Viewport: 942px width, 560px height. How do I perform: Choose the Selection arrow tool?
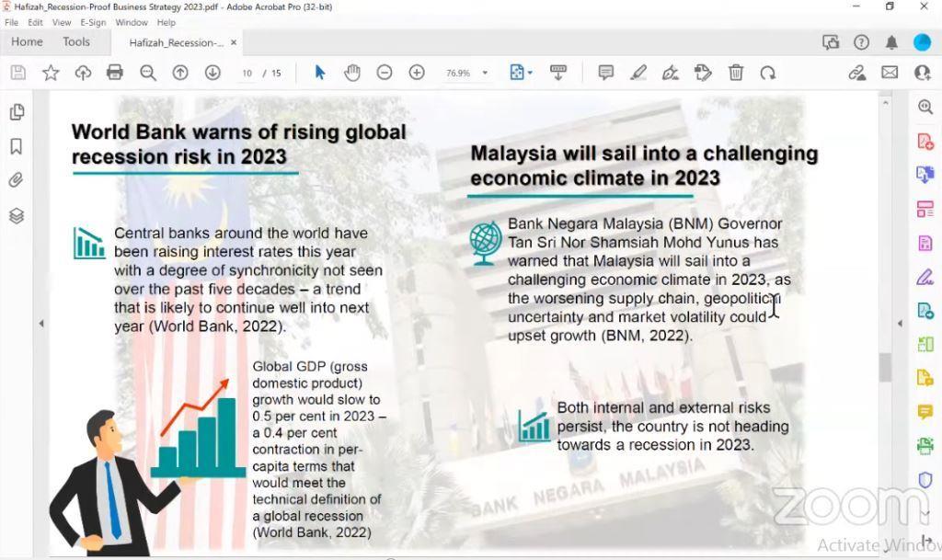tap(319, 73)
